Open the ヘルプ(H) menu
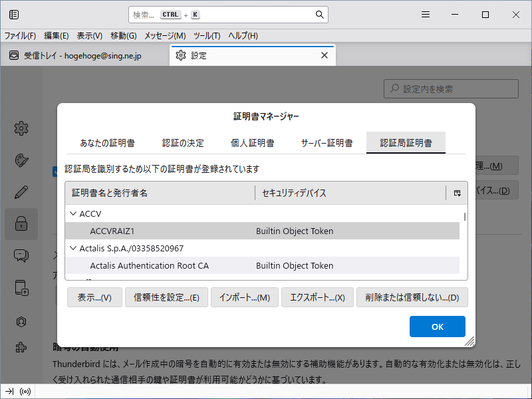The image size is (532, 399). click(243, 36)
